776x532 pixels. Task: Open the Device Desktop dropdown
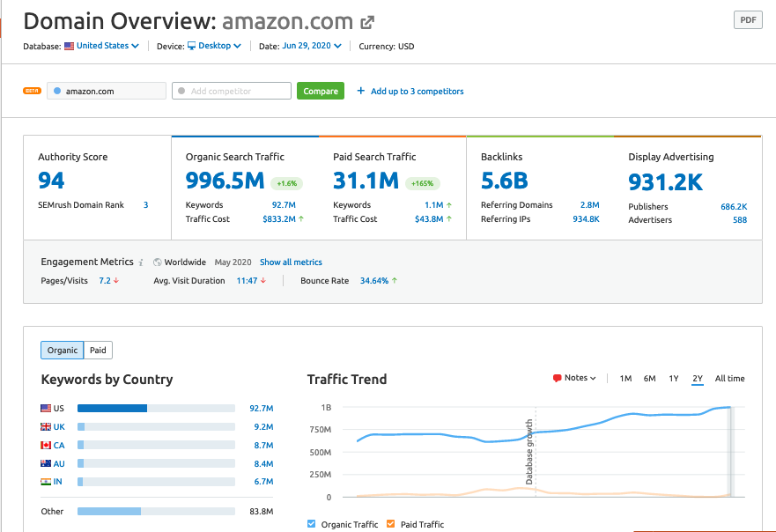(x=219, y=46)
